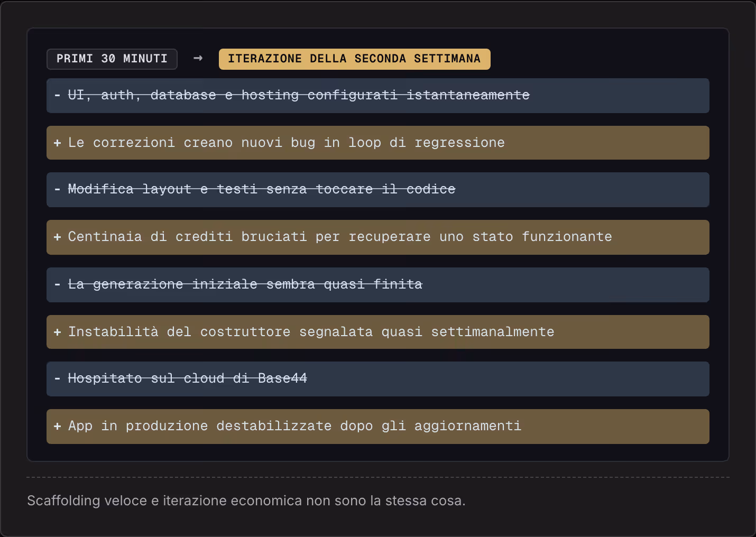This screenshot has height=537, width=756.
Task: Select the struck-through line 'La generazione iniziale sembra quasi finita'
Action: coord(378,285)
